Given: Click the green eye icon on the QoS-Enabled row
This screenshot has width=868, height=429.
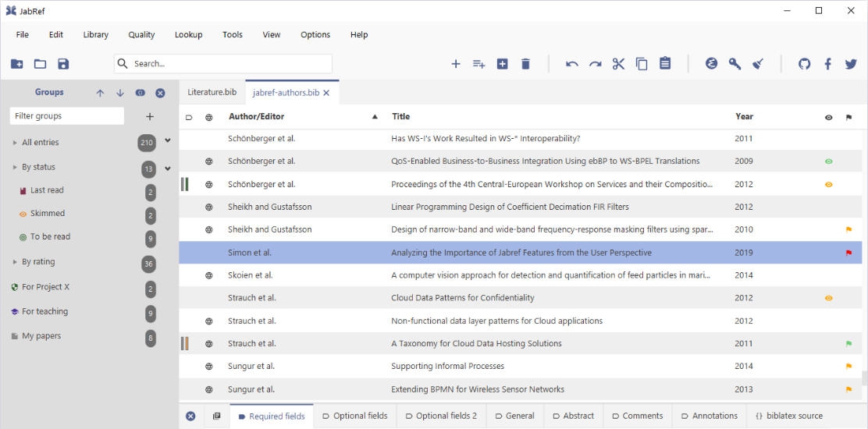Looking at the screenshot, I should (x=828, y=161).
